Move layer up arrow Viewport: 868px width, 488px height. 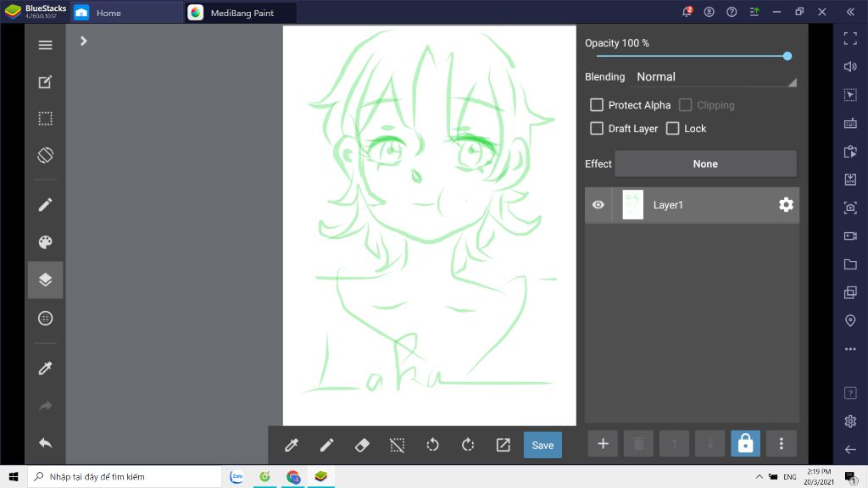coord(674,443)
